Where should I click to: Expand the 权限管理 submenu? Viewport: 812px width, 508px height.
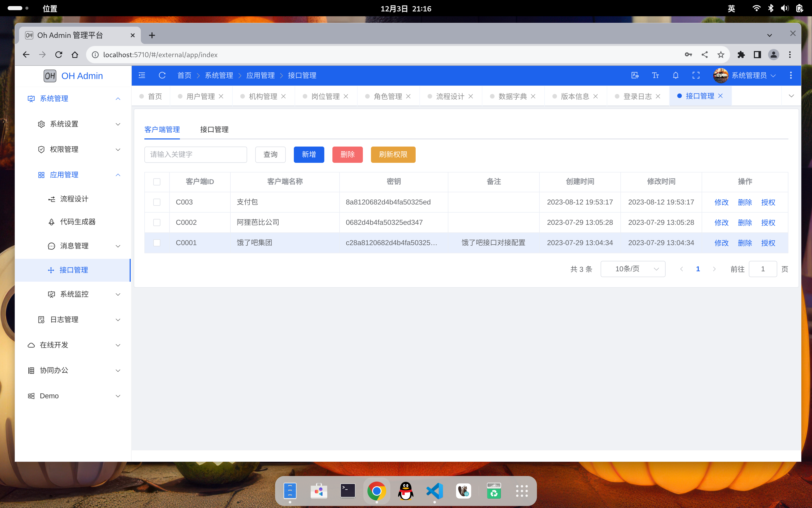73,150
